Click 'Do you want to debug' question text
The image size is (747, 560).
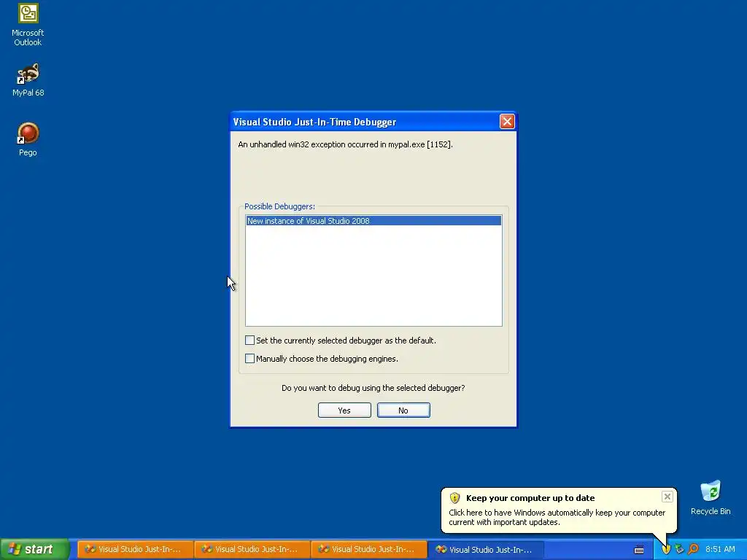(x=373, y=388)
